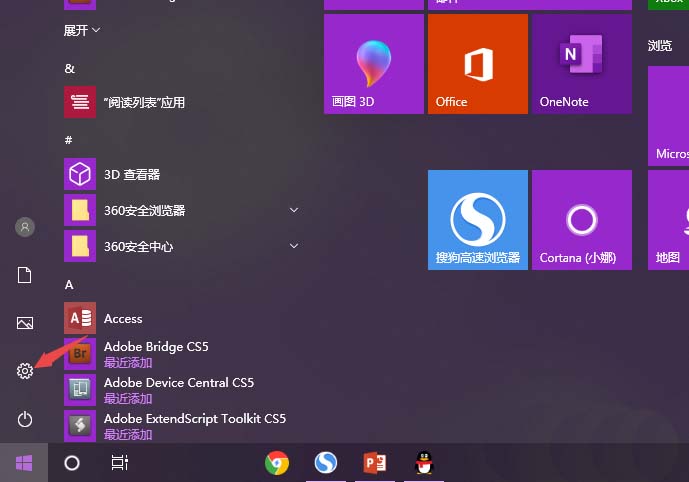Click the # section header
The height and width of the screenshot is (482, 689).
(x=69, y=140)
